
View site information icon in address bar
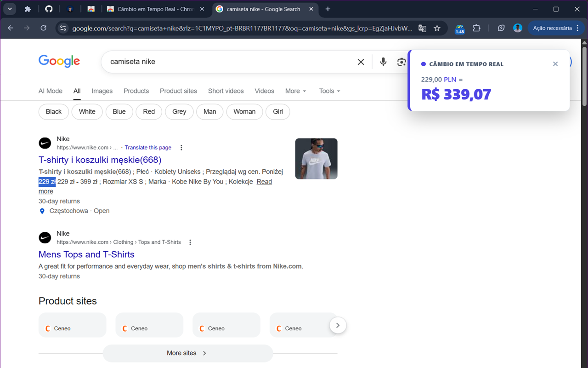[63, 28]
